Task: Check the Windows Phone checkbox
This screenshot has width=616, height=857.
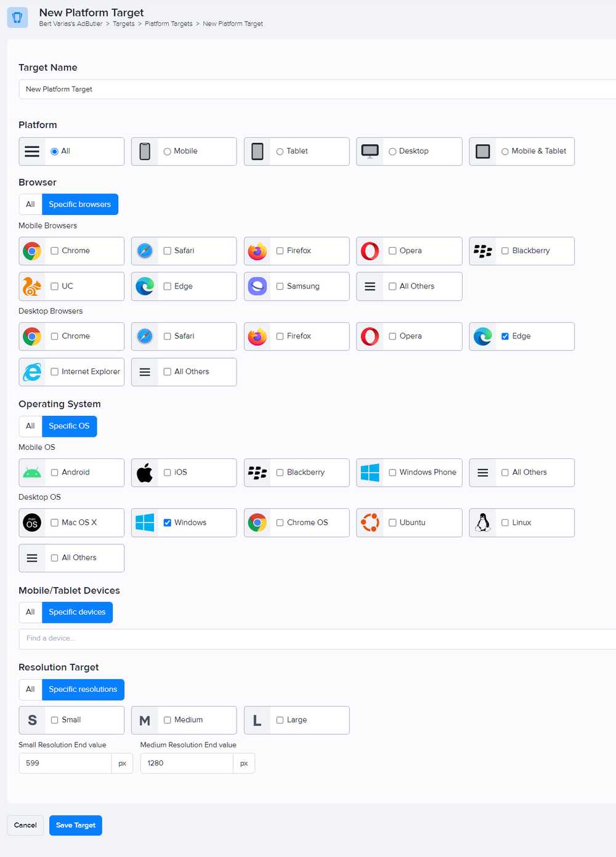Action: (392, 473)
